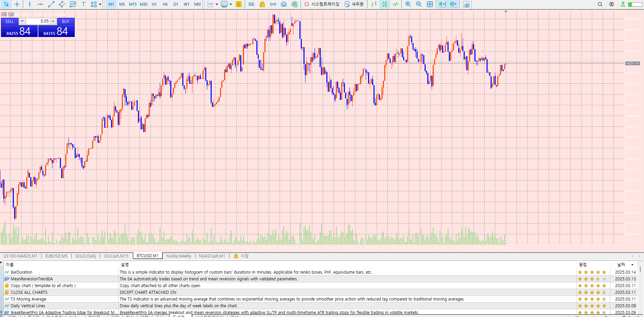The image size is (644, 317).
Task: Select the crosshair tool
Action: tap(17, 4)
